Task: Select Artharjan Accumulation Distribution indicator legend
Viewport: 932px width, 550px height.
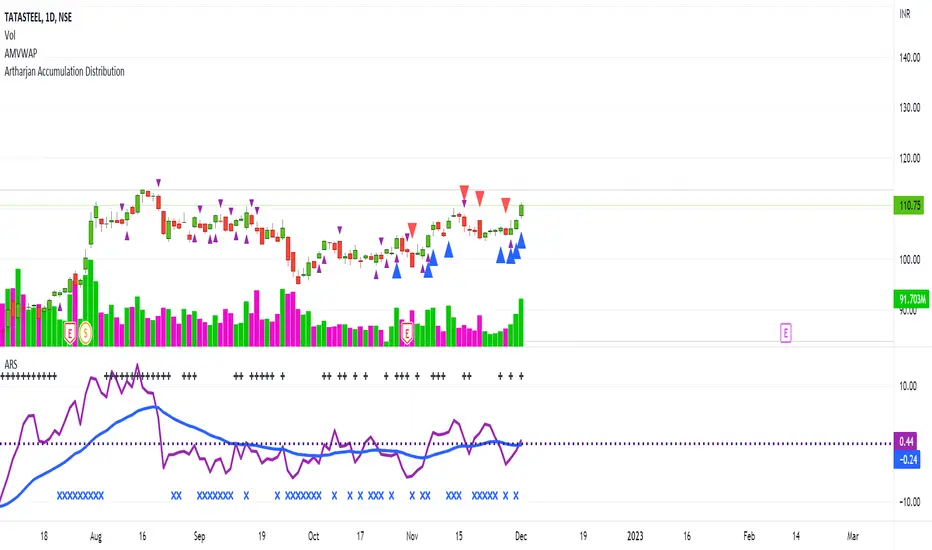Action: 65,73
